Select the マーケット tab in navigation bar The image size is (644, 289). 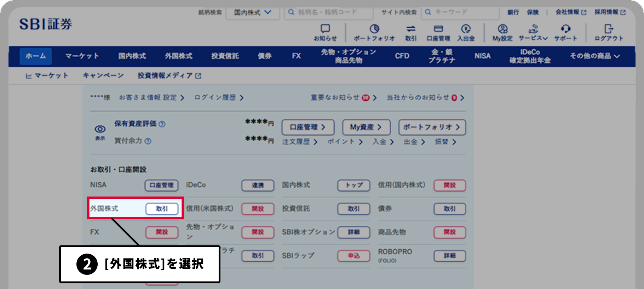82,56
